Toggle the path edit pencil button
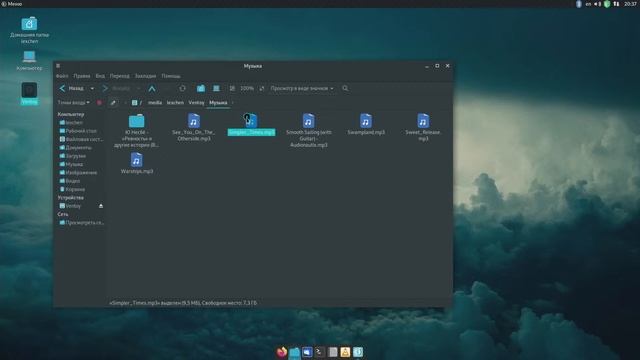Screen dimensions: 640x360 pyautogui.click(x=113, y=102)
